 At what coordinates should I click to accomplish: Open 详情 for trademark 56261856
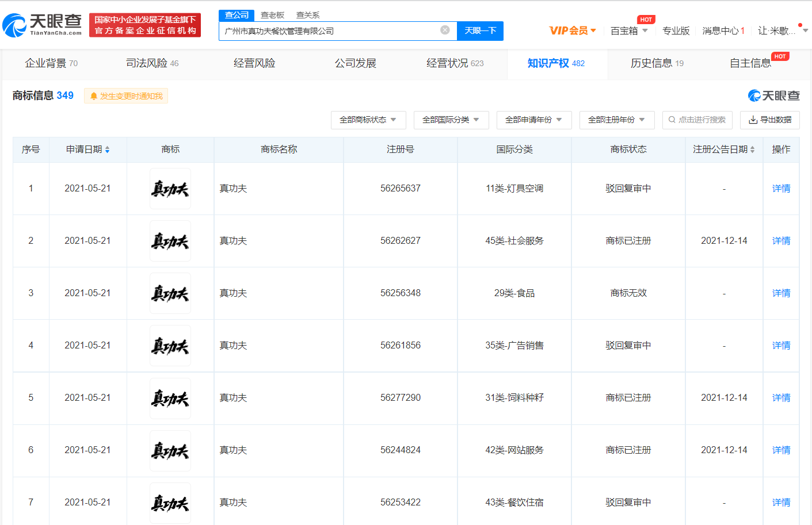click(x=781, y=346)
